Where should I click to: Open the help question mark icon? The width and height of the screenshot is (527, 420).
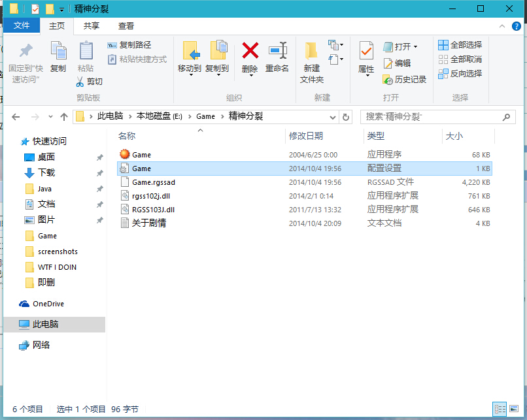pos(517,26)
